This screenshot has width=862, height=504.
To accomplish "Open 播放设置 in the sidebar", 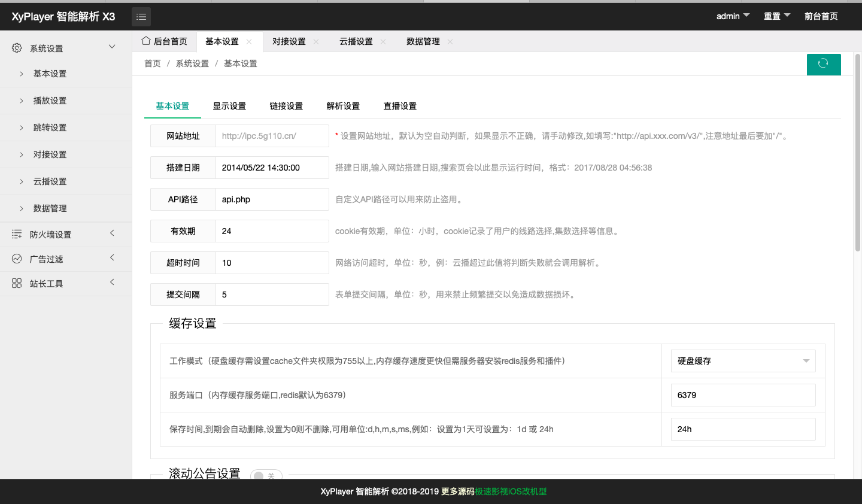I will pyautogui.click(x=50, y=101).
